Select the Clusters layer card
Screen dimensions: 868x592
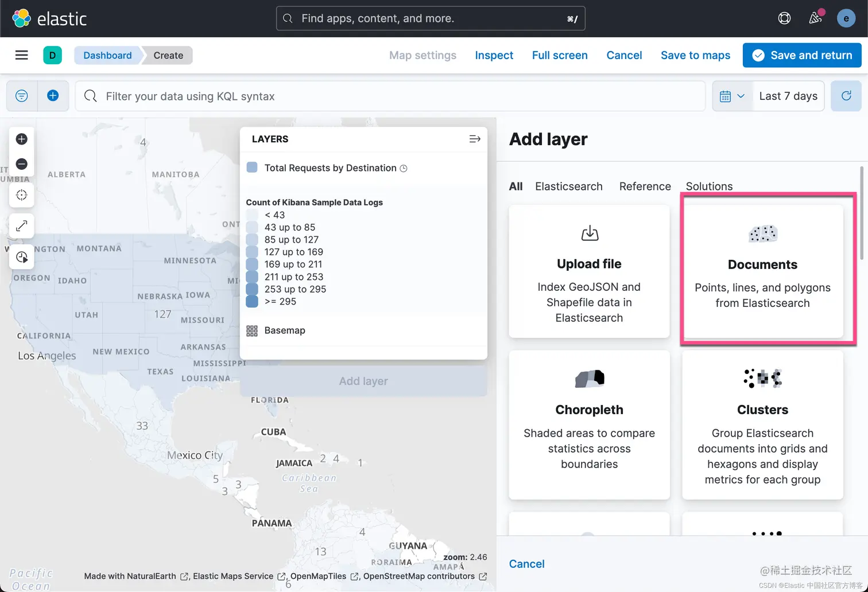[x=762, y=425]
